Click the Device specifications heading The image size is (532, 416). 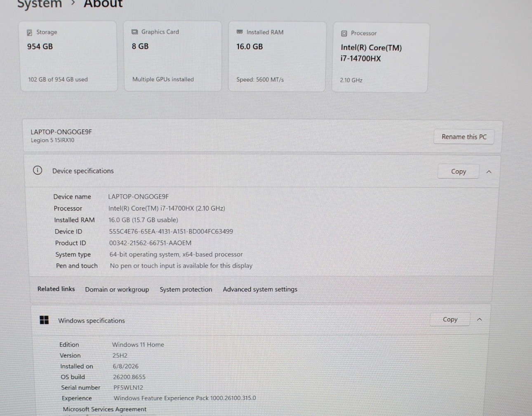click(83, 171)
